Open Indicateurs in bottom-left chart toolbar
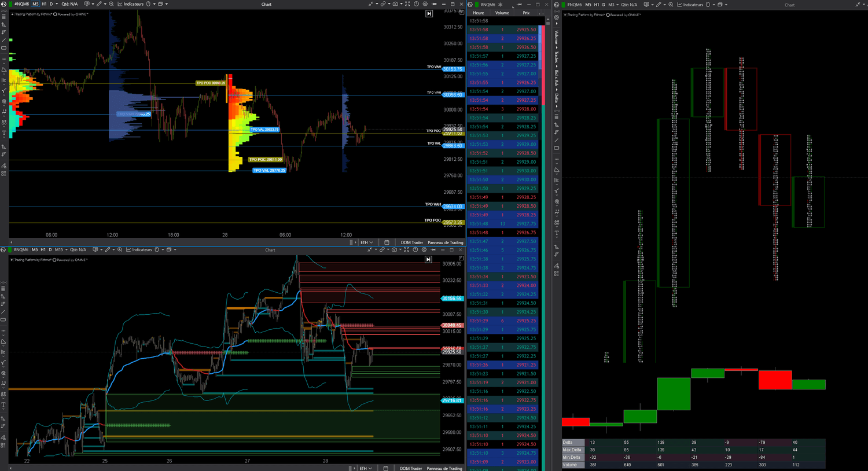This screenshot has width=868, height=471. coord(138,250)
